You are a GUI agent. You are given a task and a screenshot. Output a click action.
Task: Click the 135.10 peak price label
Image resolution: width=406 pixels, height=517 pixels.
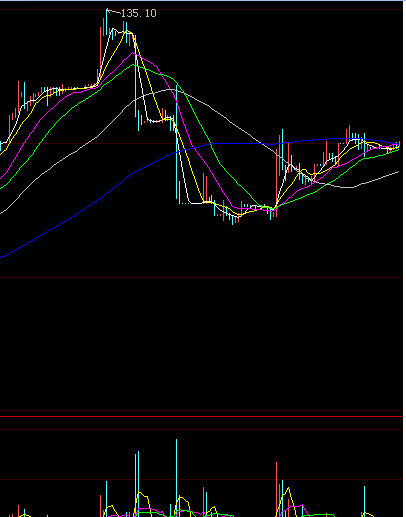coord(138,13)
